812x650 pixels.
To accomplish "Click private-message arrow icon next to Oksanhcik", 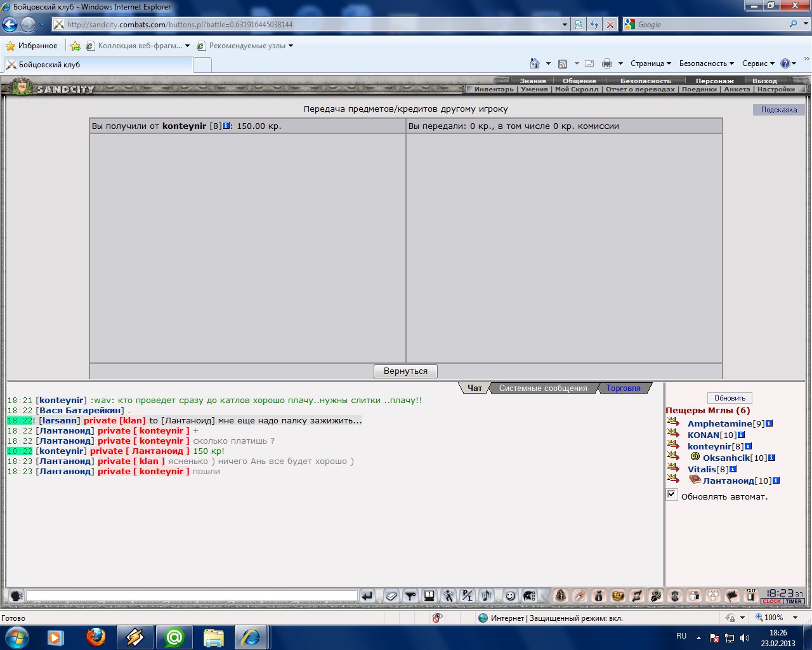I will click(673, 456).
